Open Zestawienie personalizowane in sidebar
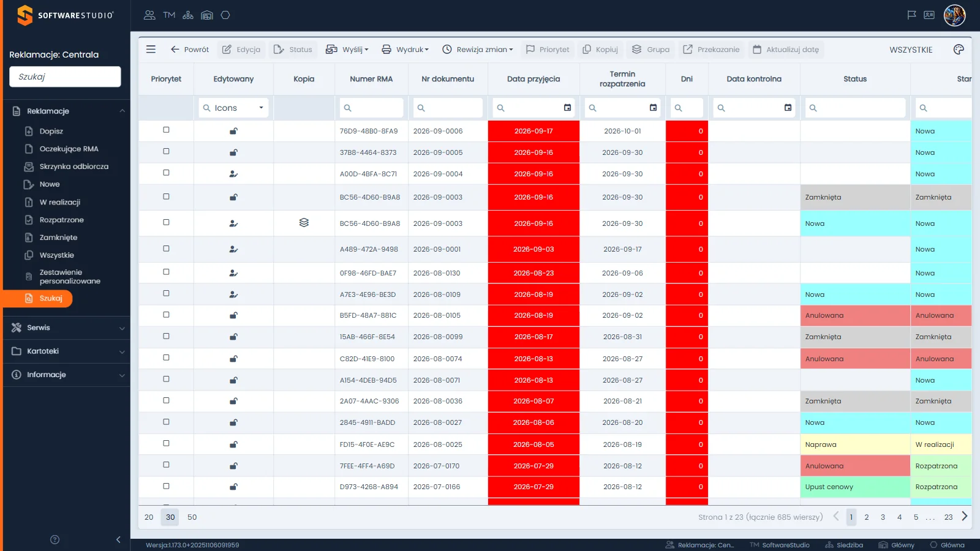 click(70, 277)
